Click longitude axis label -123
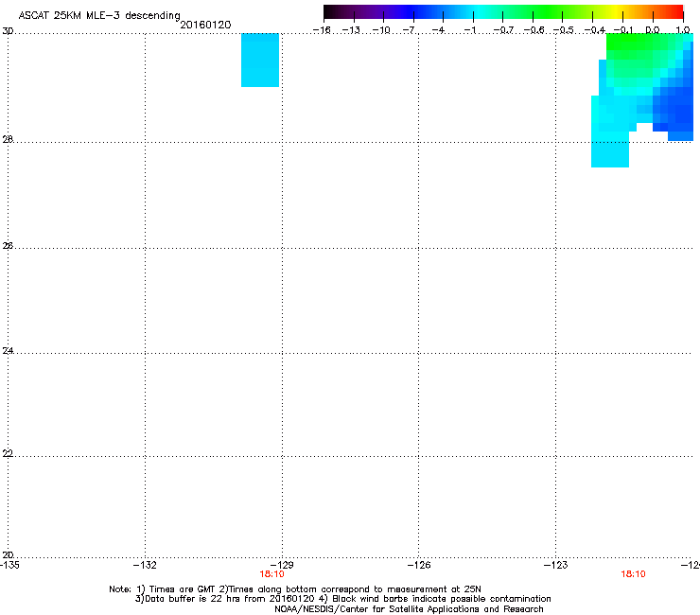The image size is (700, 615). pyautogui.click(x=556, y=565)
